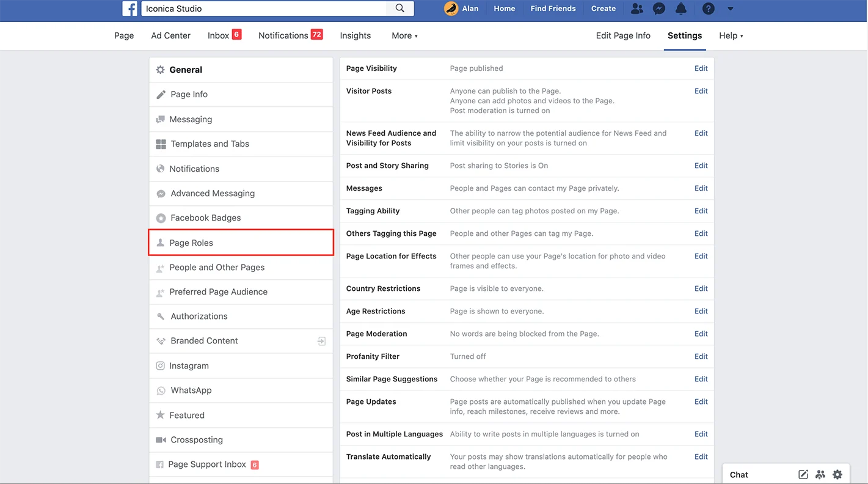Edit the Tagging Ability setting
Viewport: 868px width, 484px height.
click(x=701, y=211)
